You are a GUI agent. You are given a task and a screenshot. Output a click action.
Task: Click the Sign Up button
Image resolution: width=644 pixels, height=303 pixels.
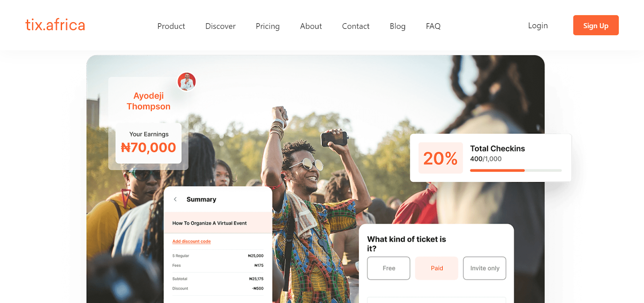(x=596, y=25)
